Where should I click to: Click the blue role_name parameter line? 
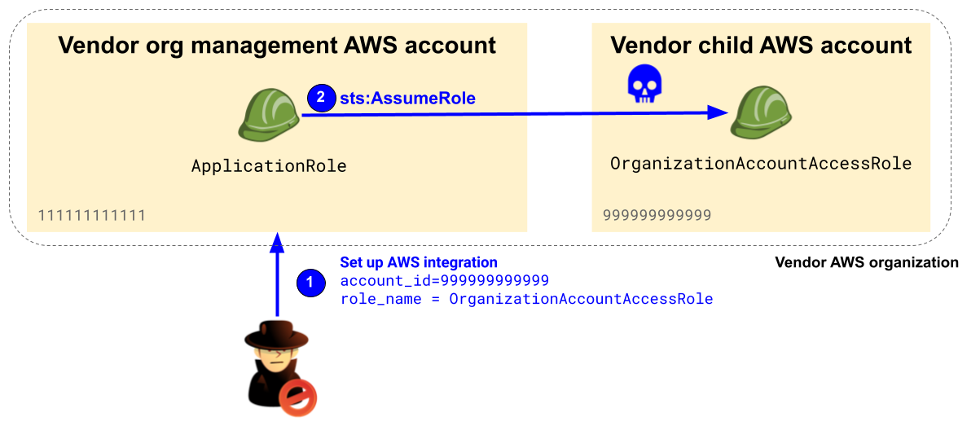[526, 299]
